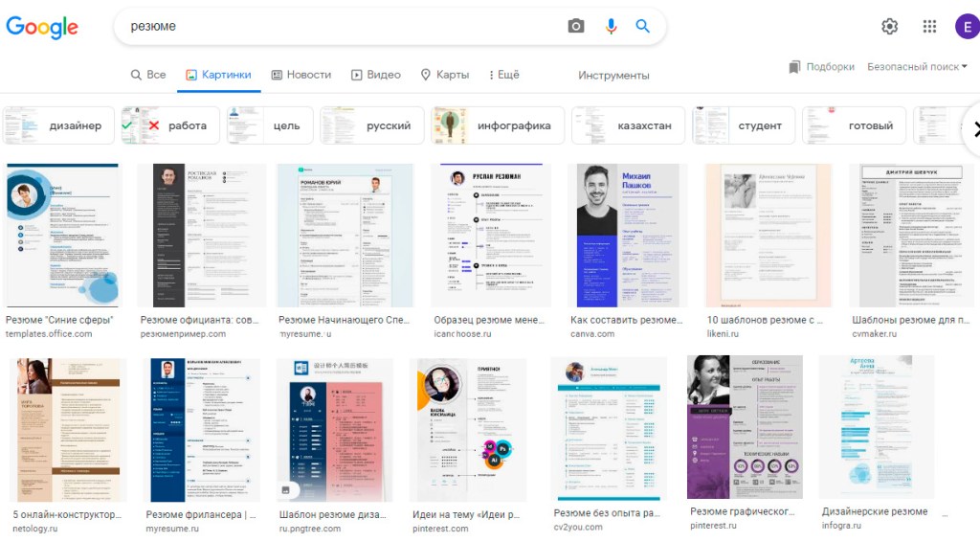Open the settings gear icon
980x542 pixels.
point(890,27)
